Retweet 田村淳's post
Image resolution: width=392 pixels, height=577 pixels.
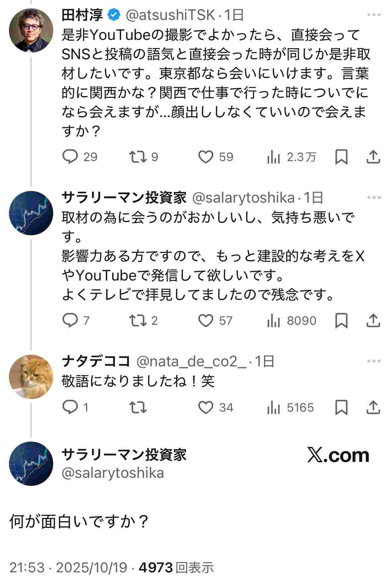pyautogui.click(x=138, y=157)
